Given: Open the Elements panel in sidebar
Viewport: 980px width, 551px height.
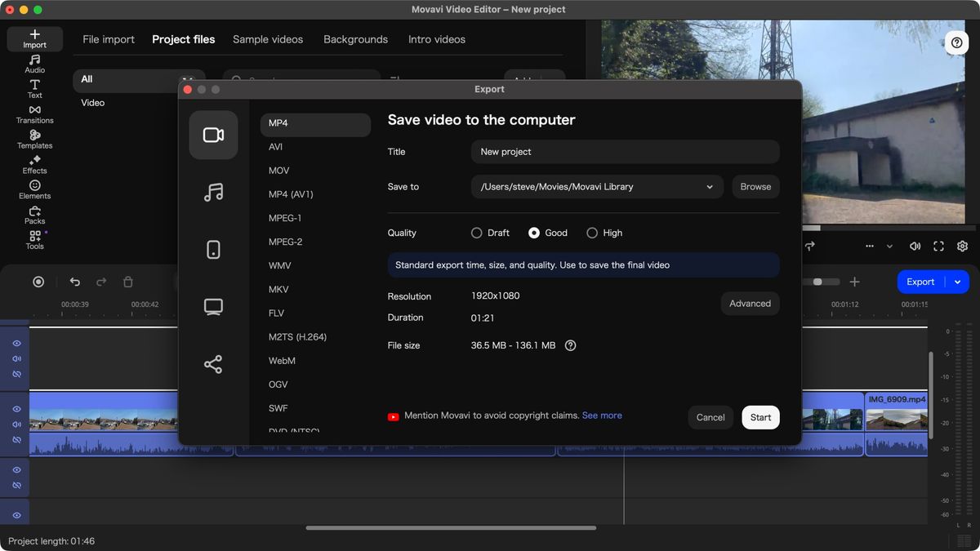Looking at the screenshot, I should (34, 190).
